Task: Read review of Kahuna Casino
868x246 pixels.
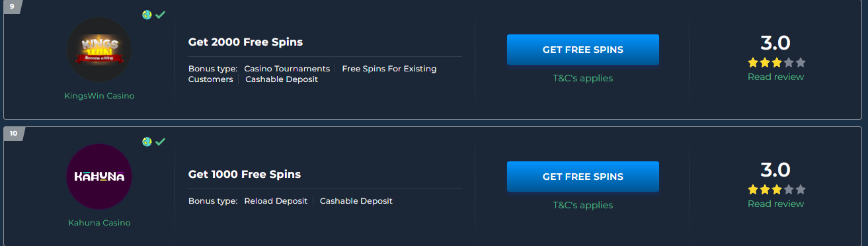Action: click(x=776, y=204)
